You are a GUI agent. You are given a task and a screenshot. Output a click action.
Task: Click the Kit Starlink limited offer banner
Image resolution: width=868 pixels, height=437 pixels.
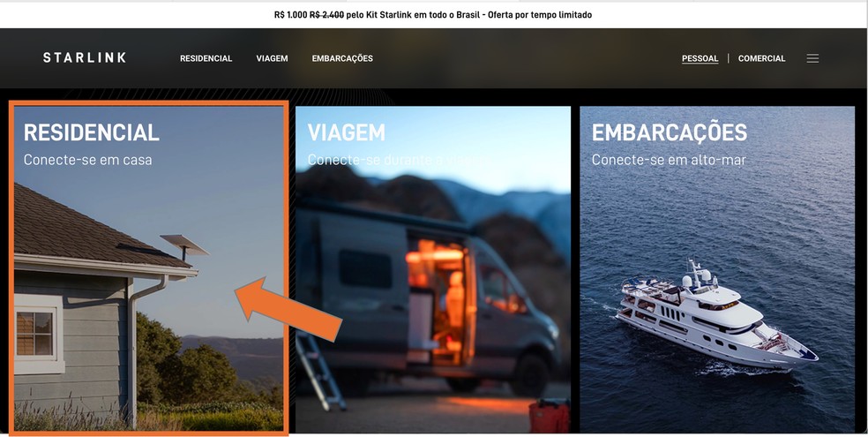click(x=433, y=15)
